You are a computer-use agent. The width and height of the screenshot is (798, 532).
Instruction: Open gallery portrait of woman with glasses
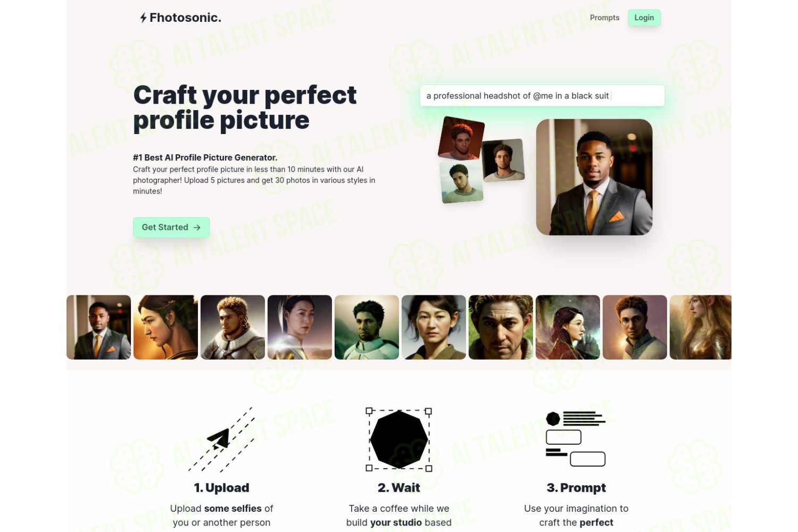point(568,327)
